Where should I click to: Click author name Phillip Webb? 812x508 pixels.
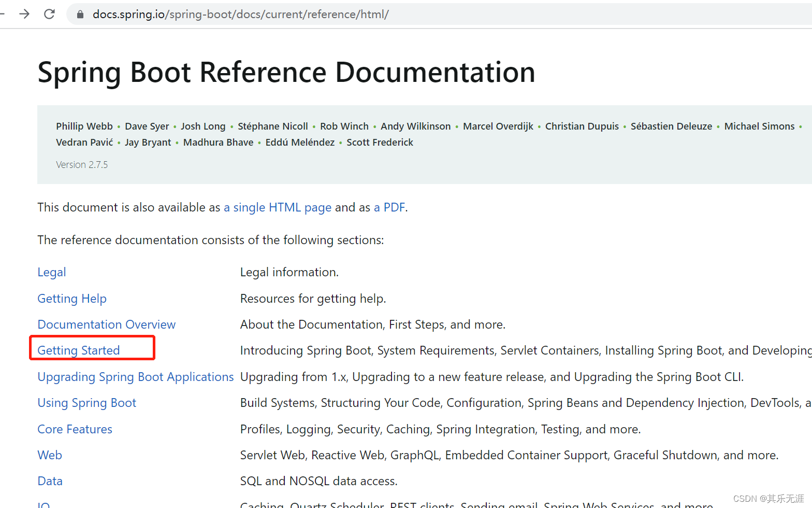pyautogui.click(x=84, y=126)
